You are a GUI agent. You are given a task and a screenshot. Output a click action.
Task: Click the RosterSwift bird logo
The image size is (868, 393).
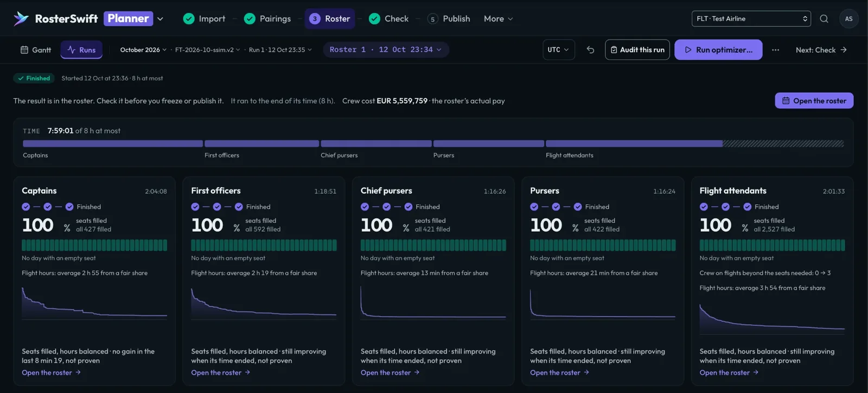[x=21, y=18]
